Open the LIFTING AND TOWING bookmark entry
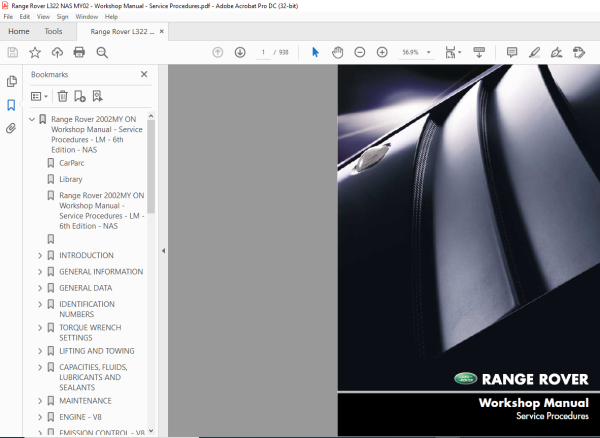The width and height of the screenshot is (600, 438). pos(97,351)
